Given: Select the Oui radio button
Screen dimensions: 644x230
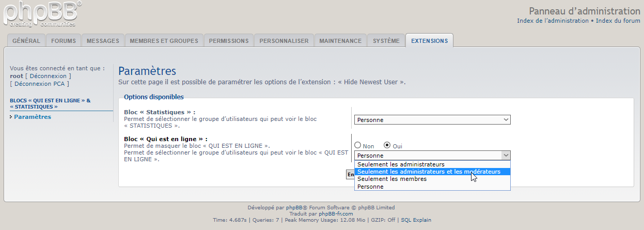Looking at the screenshot, I should coord(387,146).
